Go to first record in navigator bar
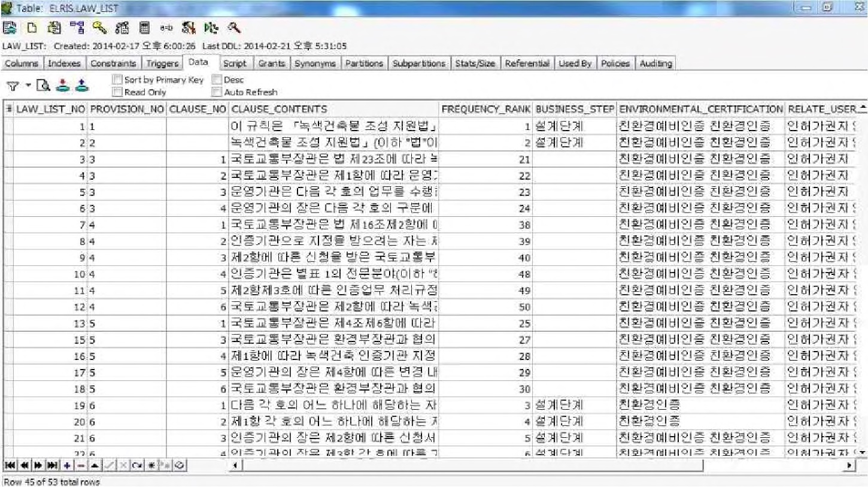The width and height of the screenshot is (868, 487). click(10, 465)
